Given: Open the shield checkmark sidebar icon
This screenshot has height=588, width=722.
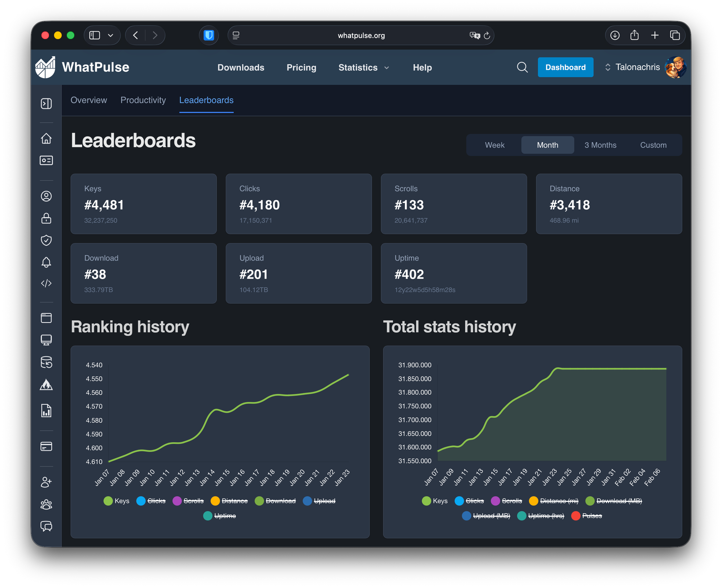Looking at the screenshot, I should pyautogui.click(x=46, y=240).
